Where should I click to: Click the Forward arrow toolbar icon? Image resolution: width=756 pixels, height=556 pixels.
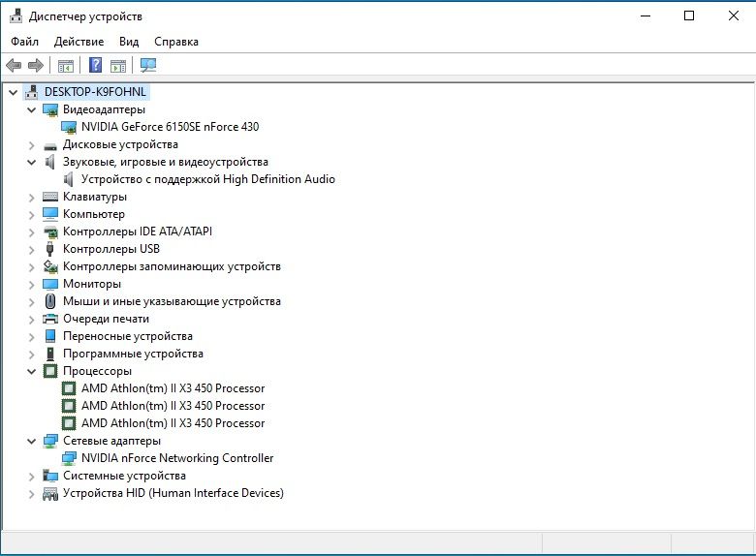tap(36, 65)
